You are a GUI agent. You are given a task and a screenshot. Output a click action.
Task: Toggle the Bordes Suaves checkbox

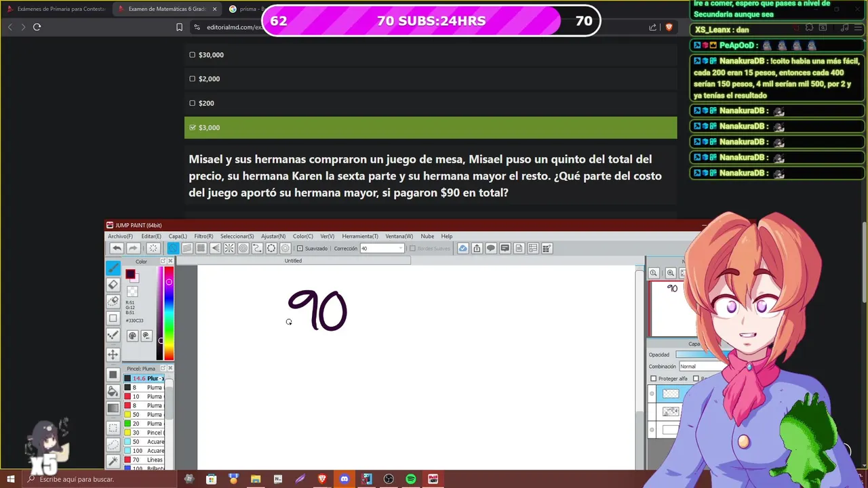(x=412, y=249)
